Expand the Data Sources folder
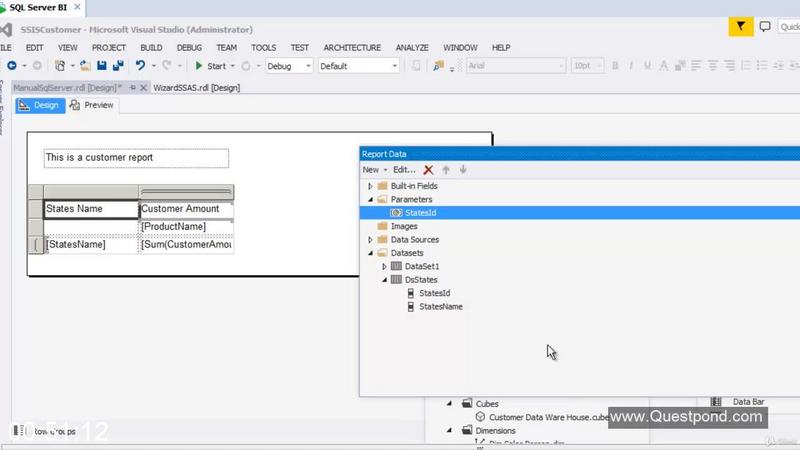Viewport: 800px width, 450px height. pyautogui.click(x=370, y=240)
